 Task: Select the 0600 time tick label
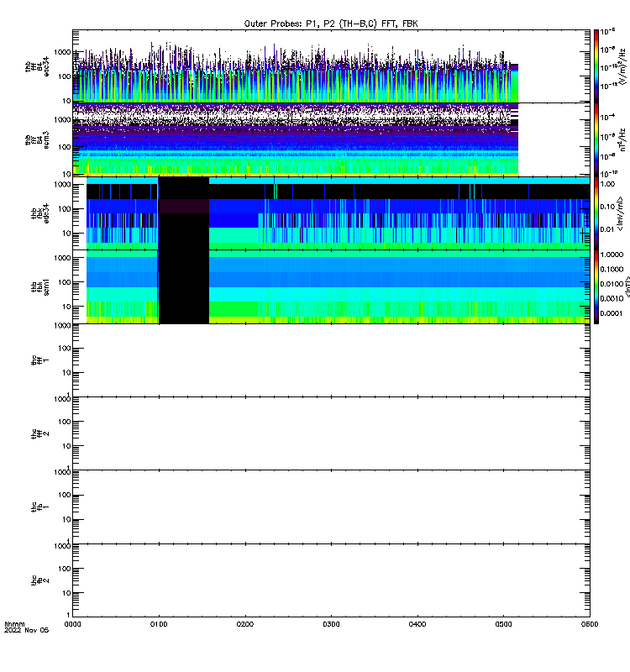pyautogui.click(x=590, y=624)
